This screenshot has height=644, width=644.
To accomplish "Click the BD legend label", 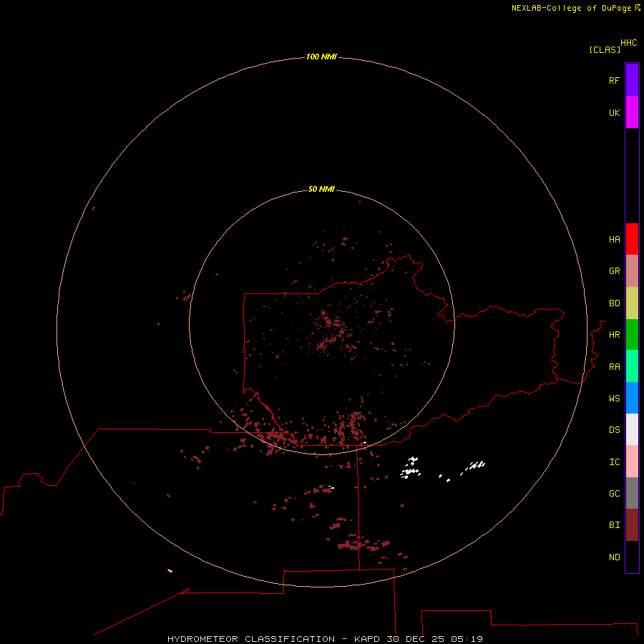I will (614, 303).
